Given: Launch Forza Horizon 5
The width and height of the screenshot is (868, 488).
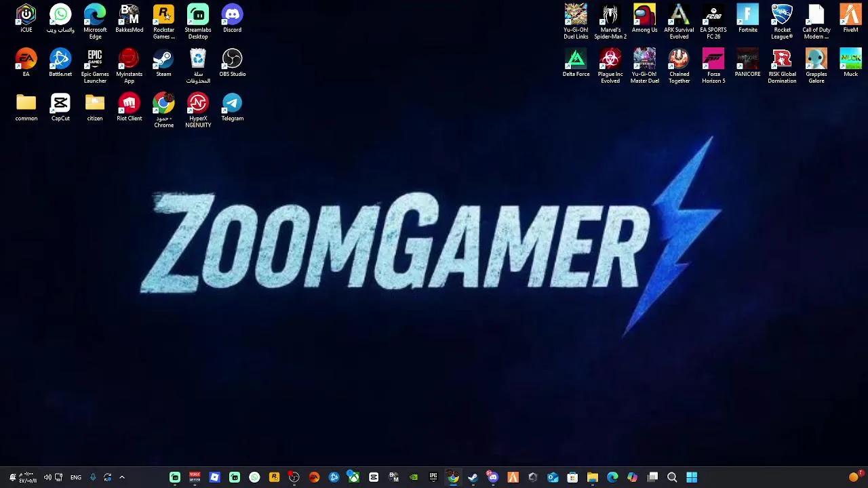Looking at the screenshot, I should 713,61.
